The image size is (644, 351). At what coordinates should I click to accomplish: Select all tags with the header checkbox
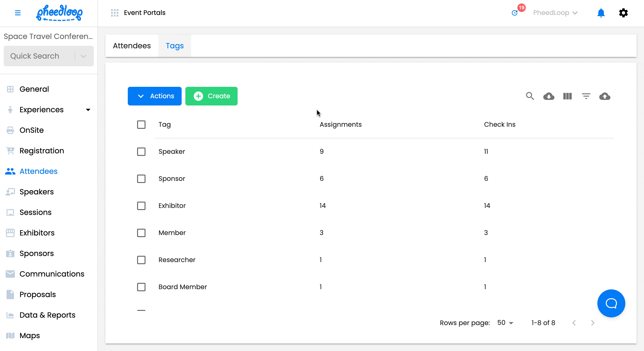point(141,125)
